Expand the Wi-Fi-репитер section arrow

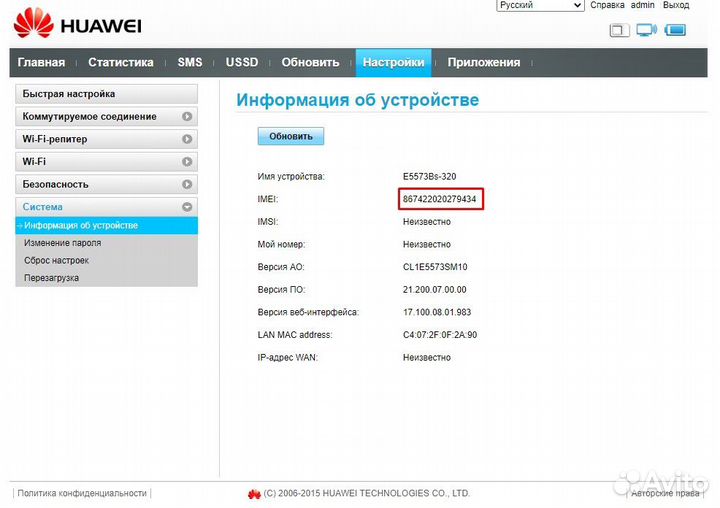click(x=187, y=139)
